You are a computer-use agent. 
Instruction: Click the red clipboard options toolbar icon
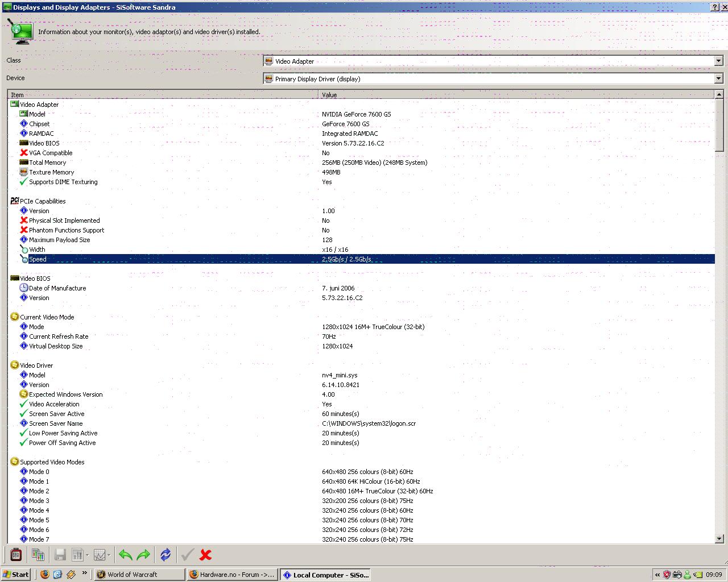16,555
